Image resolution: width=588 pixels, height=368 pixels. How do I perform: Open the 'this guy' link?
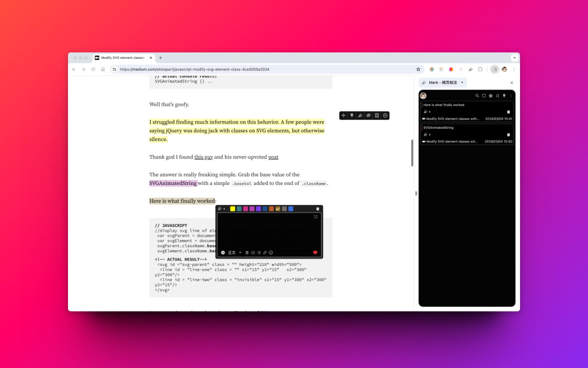coord(204,157)
